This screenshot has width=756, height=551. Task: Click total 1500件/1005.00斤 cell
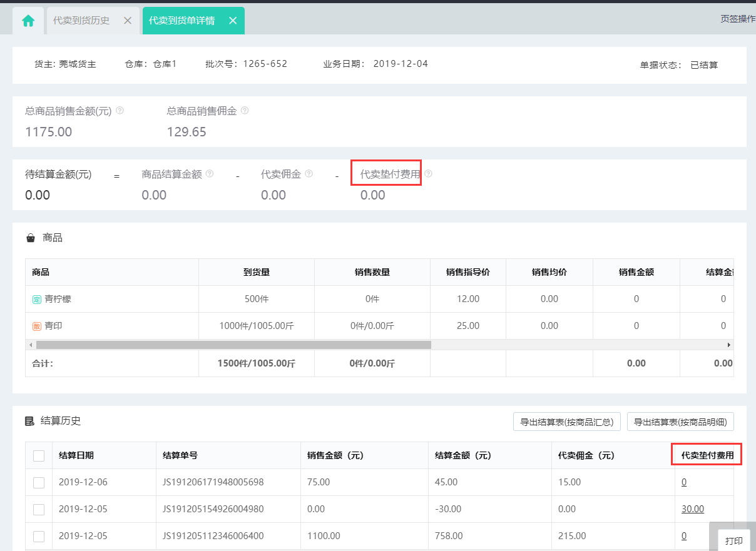click(x=257, y=363)
